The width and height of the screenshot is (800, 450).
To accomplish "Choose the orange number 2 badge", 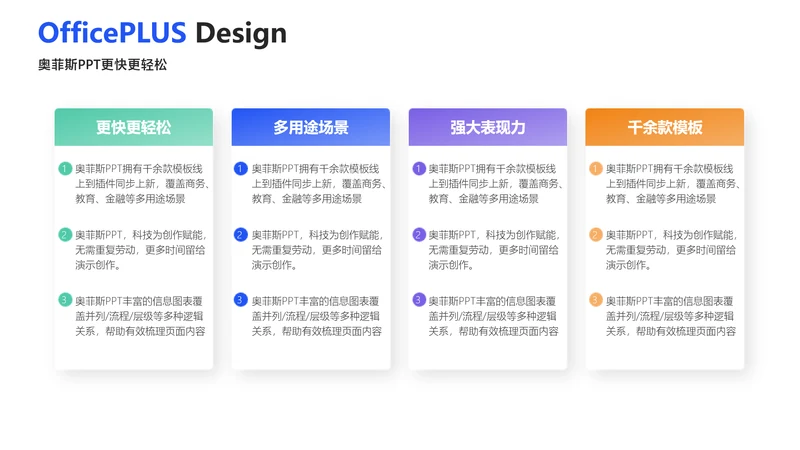I will pos(596,235).
